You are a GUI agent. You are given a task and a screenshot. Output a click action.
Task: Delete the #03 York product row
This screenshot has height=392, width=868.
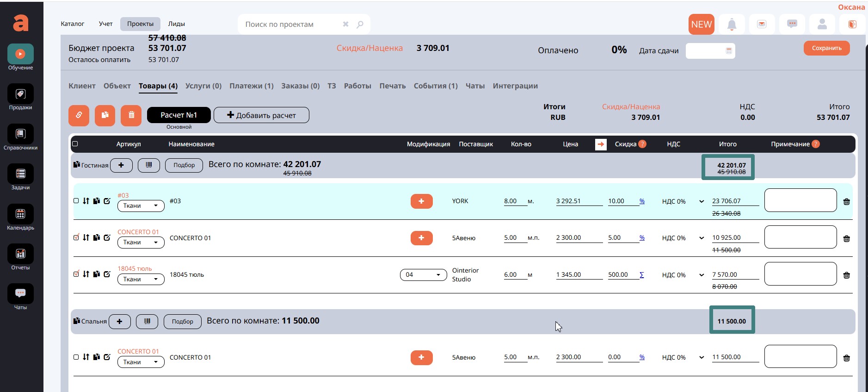pos(846,202)
